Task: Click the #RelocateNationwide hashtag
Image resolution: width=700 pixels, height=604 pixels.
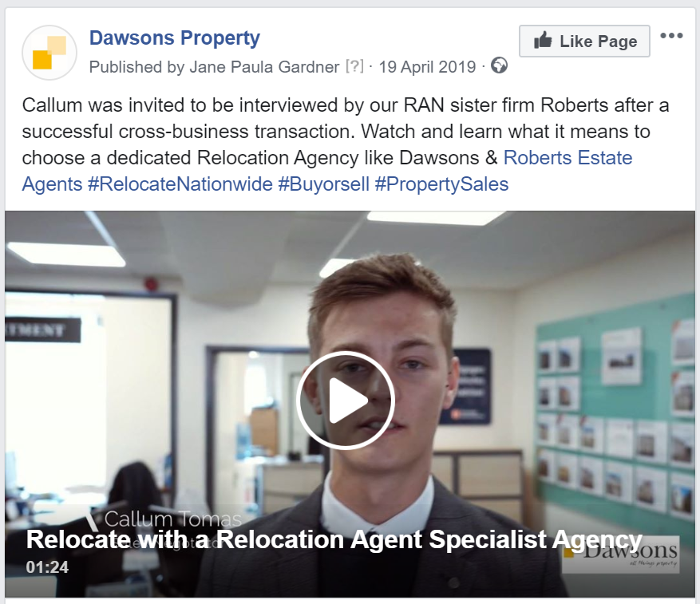Action: tap(180, 184)
